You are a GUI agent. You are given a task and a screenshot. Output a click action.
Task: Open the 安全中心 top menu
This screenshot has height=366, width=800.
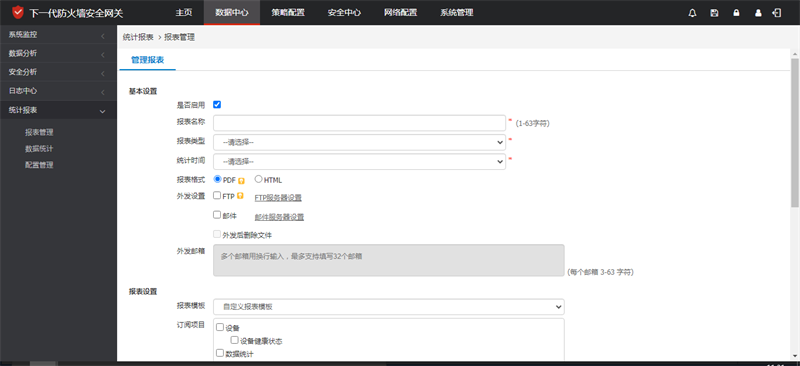[344, 13]
